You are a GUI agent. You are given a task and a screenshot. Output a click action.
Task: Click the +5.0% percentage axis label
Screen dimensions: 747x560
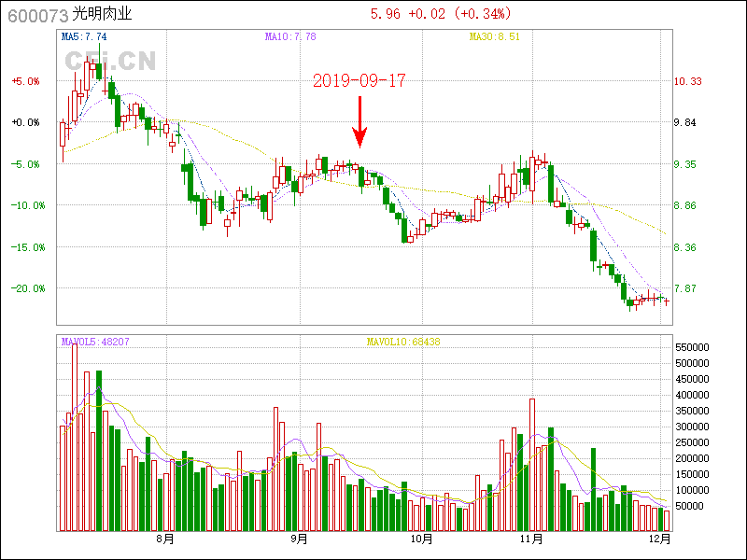click(x=25, y=81)
